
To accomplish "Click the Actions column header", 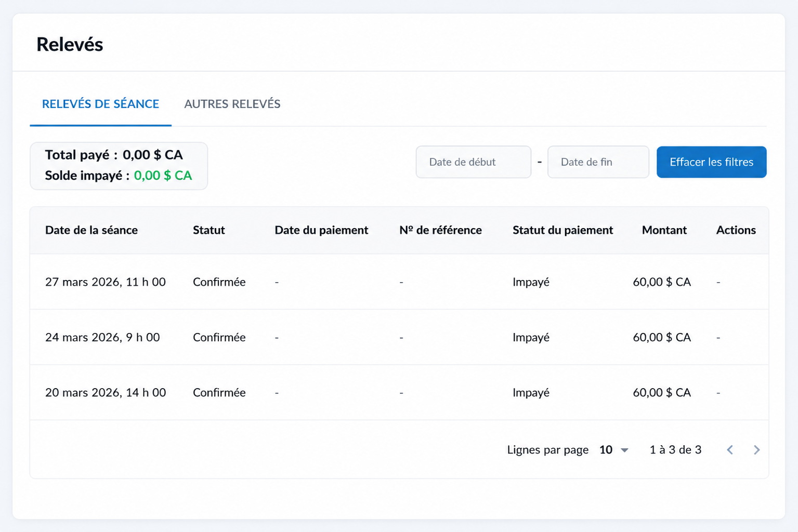I will point(736,230).
